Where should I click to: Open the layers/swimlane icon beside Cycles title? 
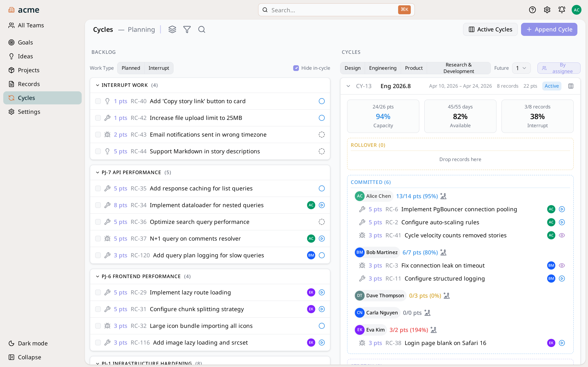pyautogui.click(x=172, y=29)
